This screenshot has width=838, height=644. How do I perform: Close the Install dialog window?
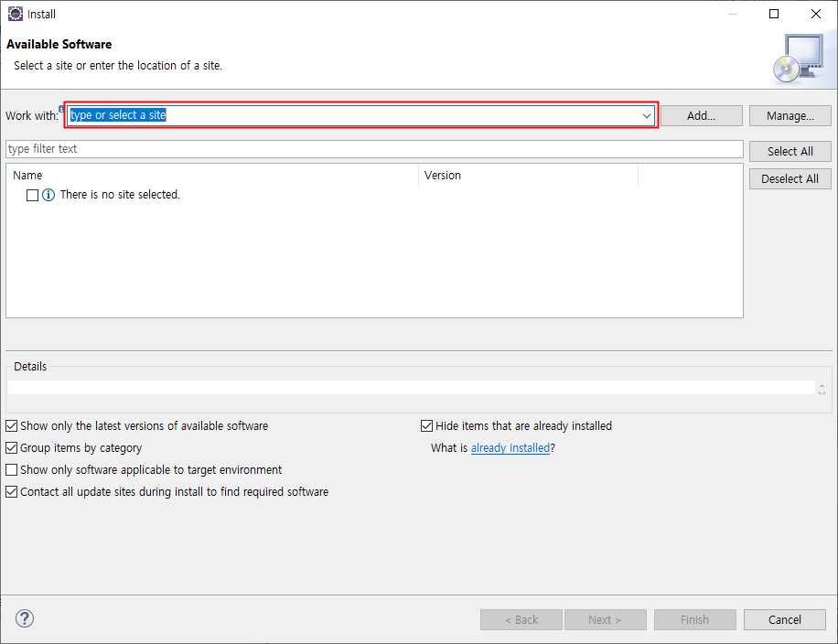(815, 14)
